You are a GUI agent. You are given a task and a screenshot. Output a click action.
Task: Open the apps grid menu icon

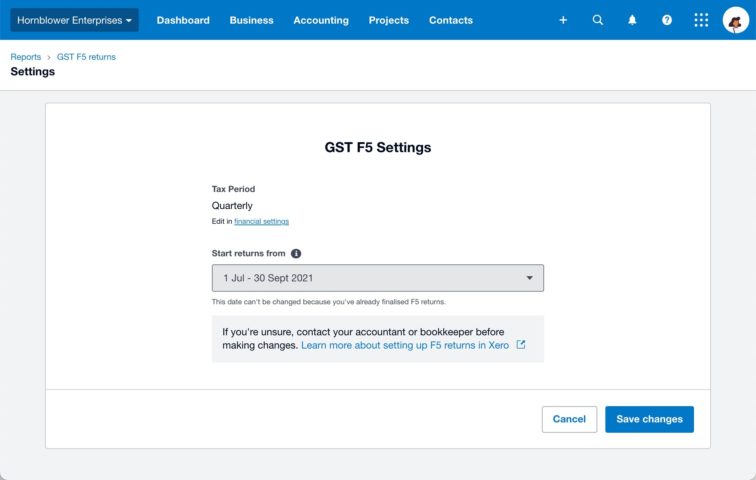[701, 20]
